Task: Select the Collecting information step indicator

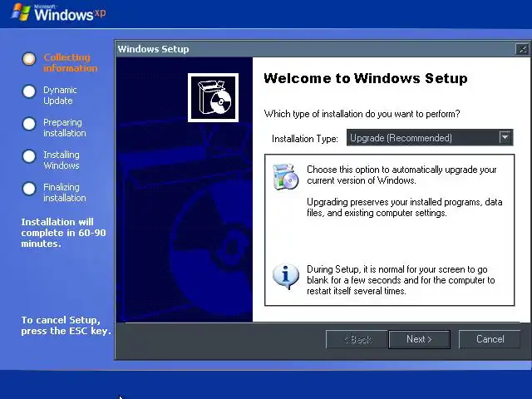Action: (x=29, y=59)
